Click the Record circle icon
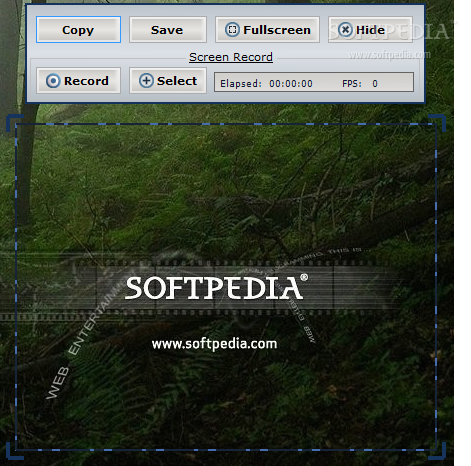Viewport: 471px width, 466px height. 53,81
